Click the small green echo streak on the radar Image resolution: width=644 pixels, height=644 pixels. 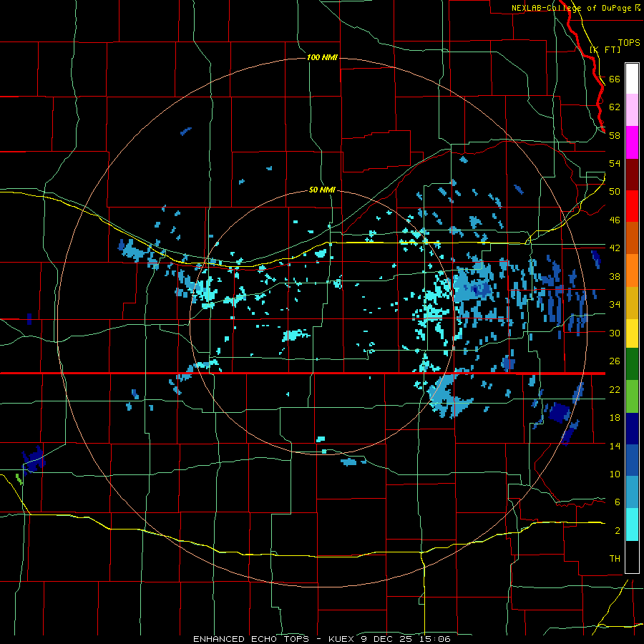(19, 479)
